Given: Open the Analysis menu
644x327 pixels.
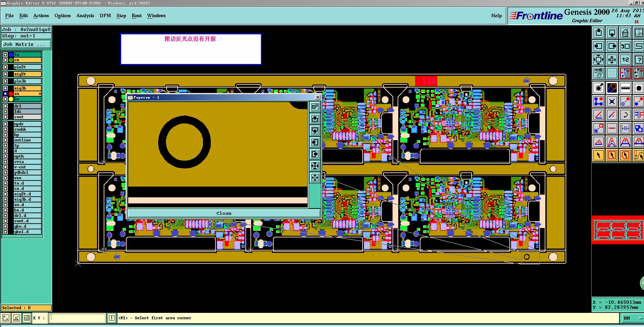Looking at the screenshot, I should pyautogui.click(x=85, y=16).
